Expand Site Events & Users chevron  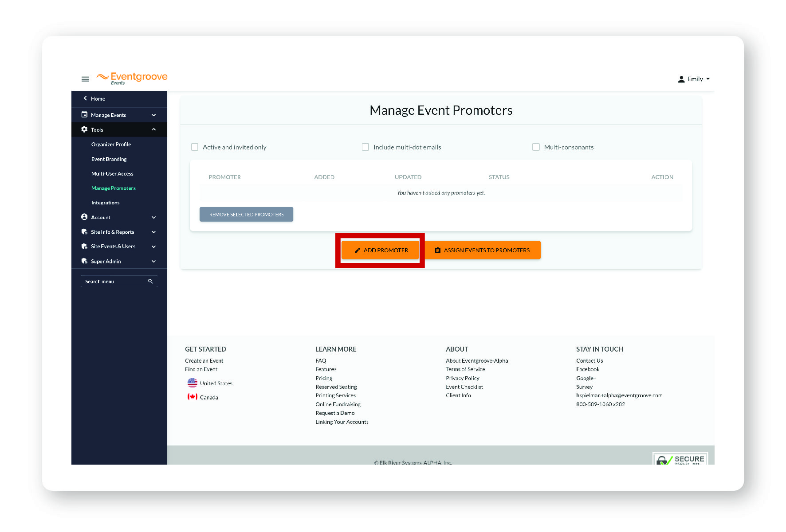tap(154, 246)
